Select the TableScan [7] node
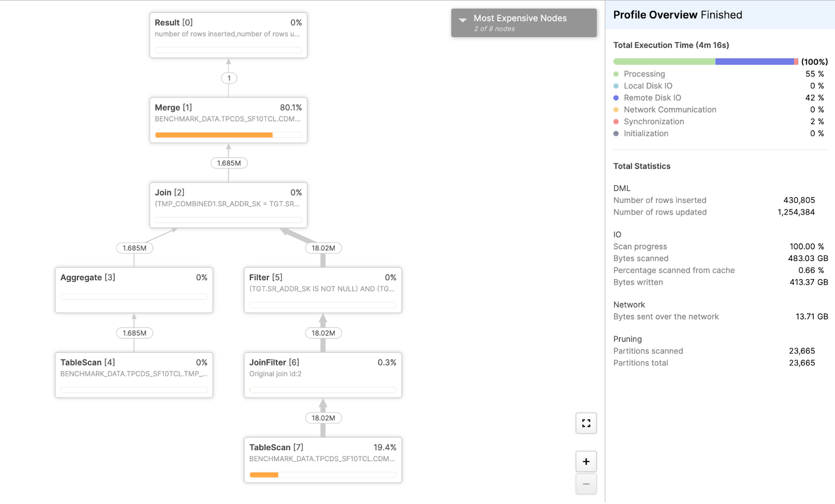The height and width of the screenshot is (504, 835). point(323,459)
